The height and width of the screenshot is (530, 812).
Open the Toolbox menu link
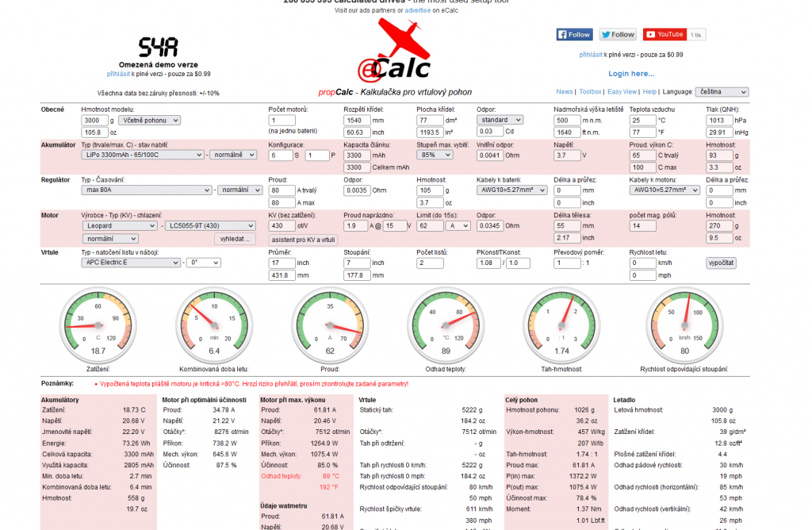tap(590, 92)
